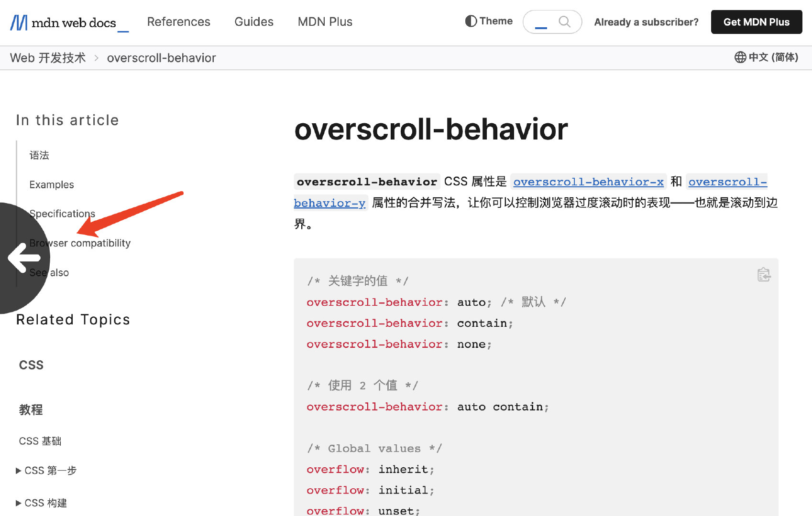The height and width of the screenshot is (516, 812).
Task: Open CSS 基础 tutorial link
Action: tap(40, 441)
